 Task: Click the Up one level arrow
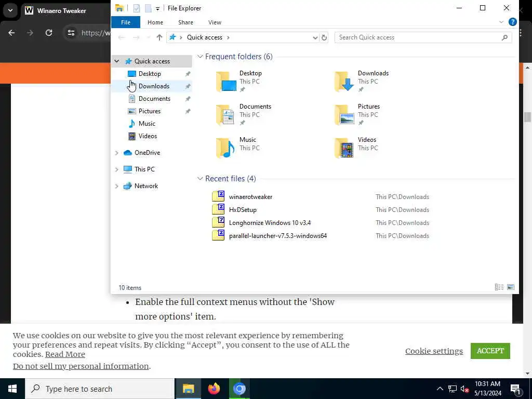click(x=159, y=37)
